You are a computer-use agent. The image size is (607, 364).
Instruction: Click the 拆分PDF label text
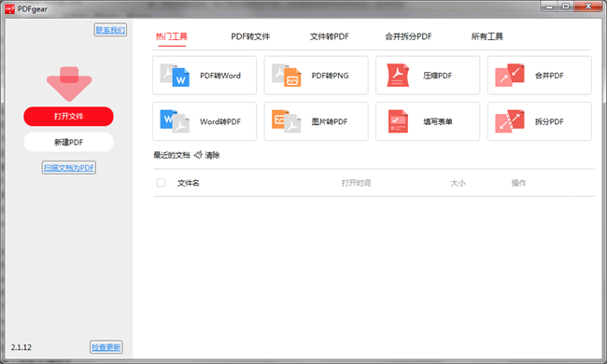tap(549, 121)
